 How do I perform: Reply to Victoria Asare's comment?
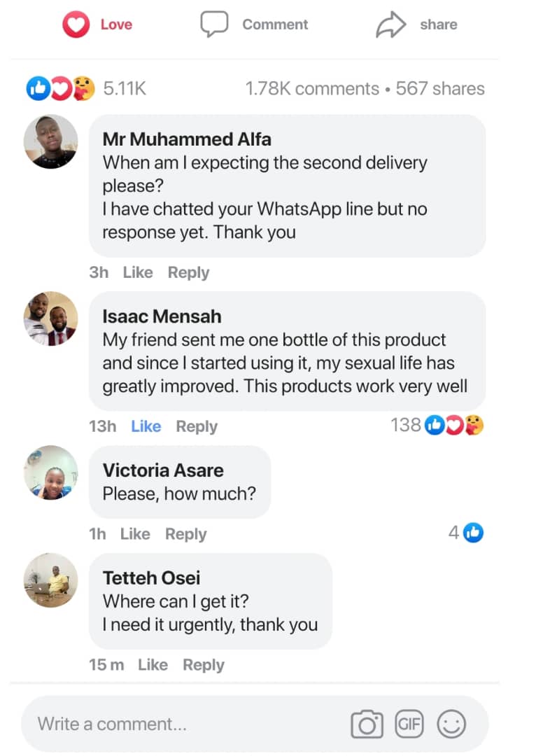tap(185, 534)
